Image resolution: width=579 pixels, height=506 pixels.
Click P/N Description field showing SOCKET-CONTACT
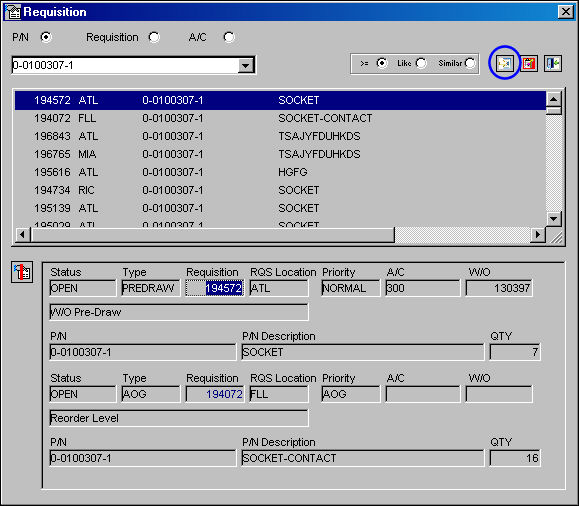(363, 458)
